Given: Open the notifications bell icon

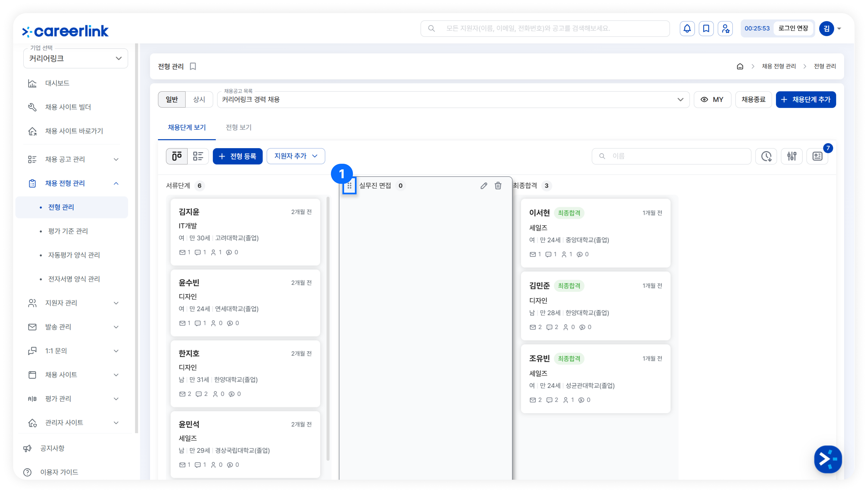Looking at the screenshot, I should pyautogui.click(x=687, y=28).
